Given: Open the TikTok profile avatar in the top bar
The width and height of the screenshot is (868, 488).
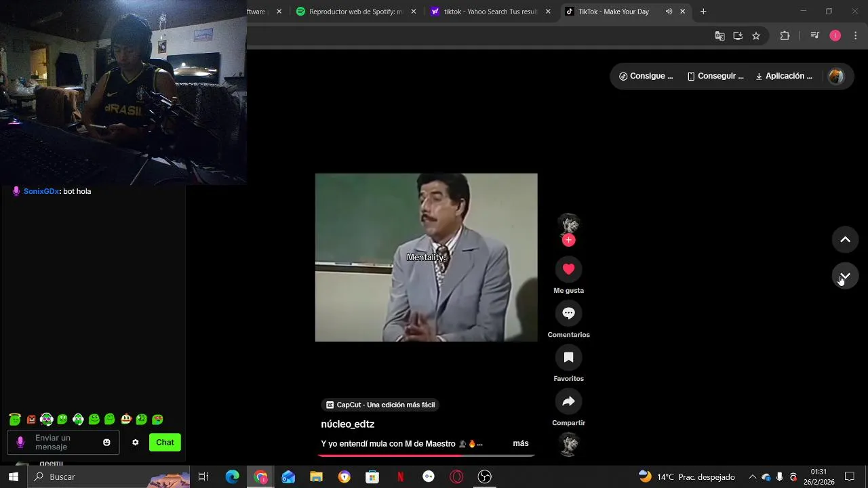Looking at the screenshot, I should (x=836, y=77).
